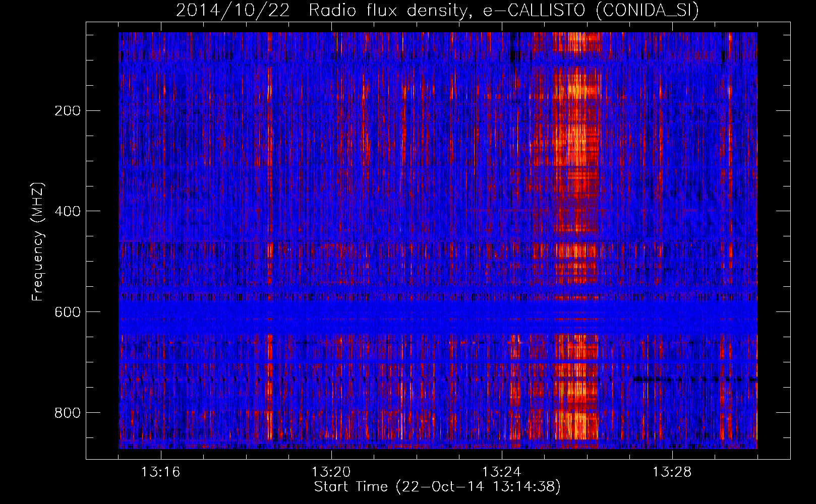Click the 'Start Time (22-Oct-14 13:14:38)' label
This screenshot has height=504, width=816.
(x=437, y=487)
